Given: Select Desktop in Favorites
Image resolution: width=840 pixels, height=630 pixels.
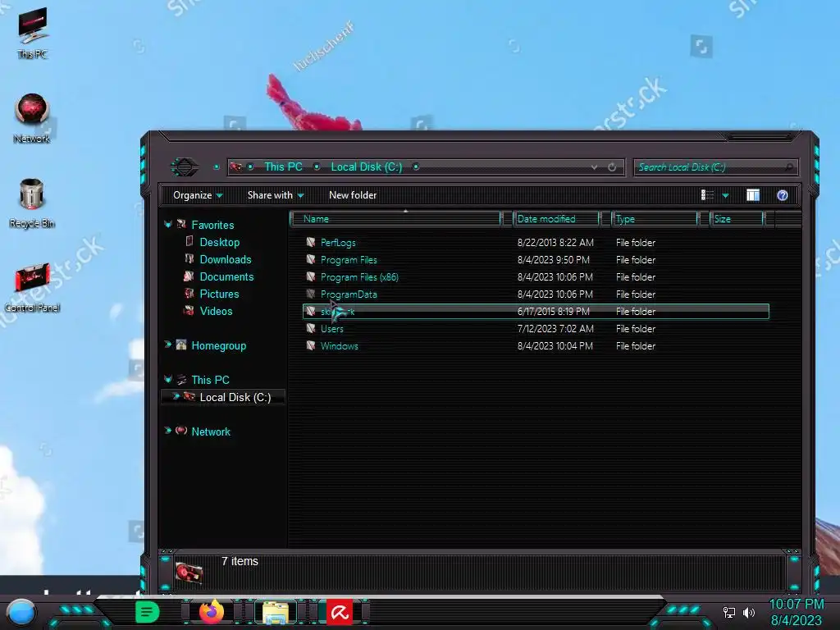Looking at the screenshot, I should tap(220, 242).
